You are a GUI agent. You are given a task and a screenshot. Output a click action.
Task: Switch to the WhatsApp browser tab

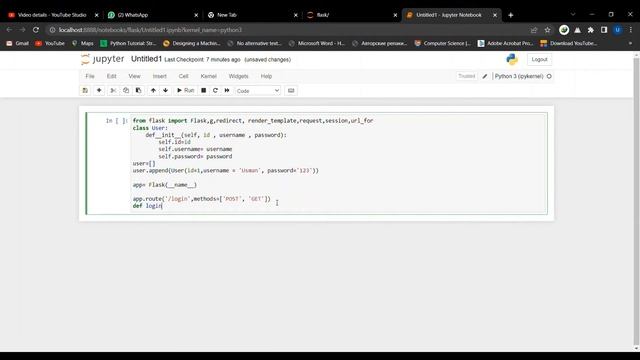pyautogui.click(x=153, y=15)
